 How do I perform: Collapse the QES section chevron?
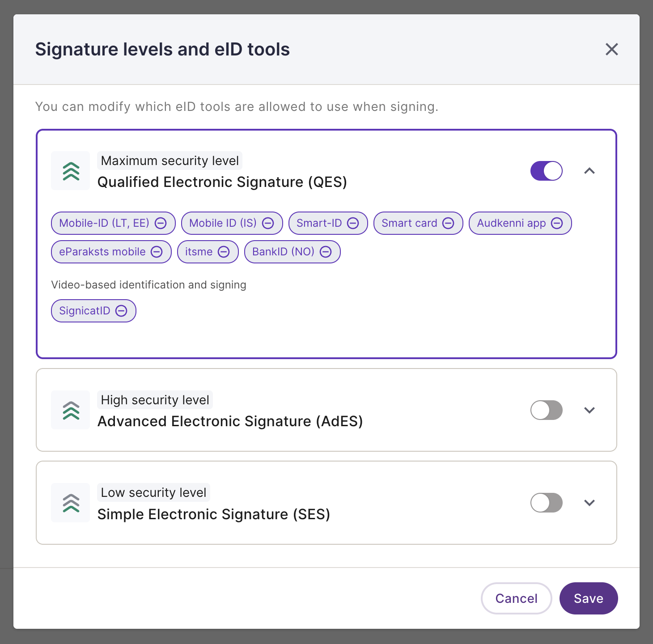589,171
